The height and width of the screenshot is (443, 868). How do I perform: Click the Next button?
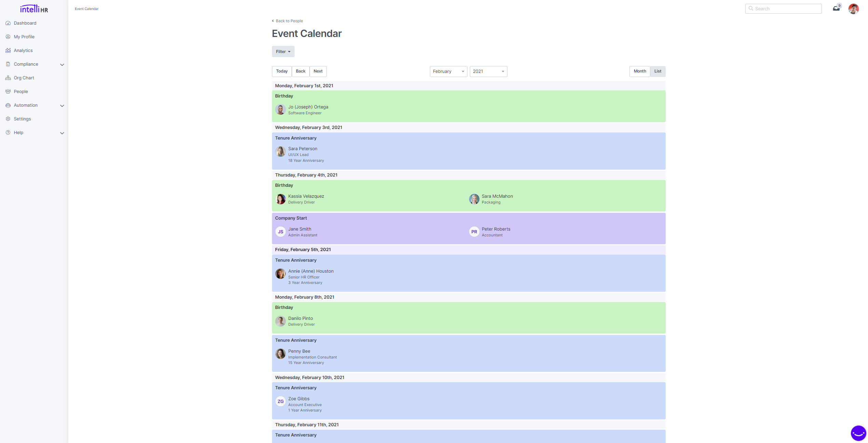[318, 71]
